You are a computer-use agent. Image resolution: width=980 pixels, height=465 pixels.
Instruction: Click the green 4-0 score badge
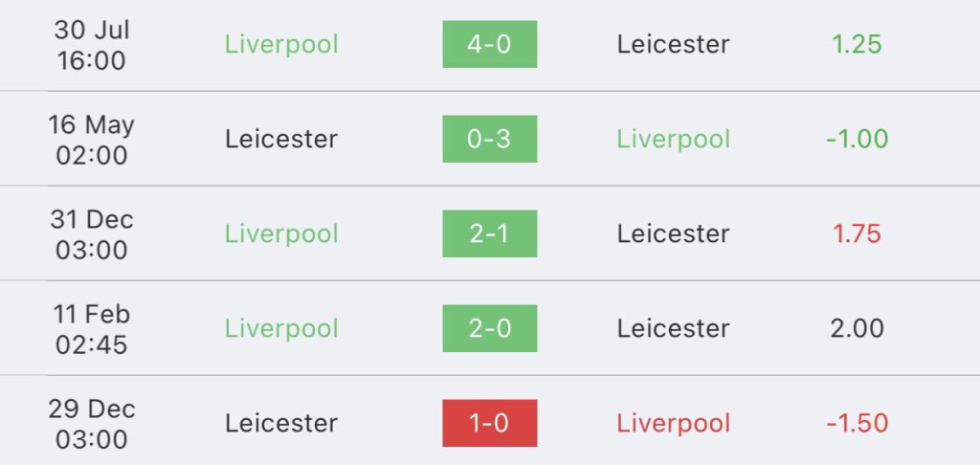click(489, 44)
